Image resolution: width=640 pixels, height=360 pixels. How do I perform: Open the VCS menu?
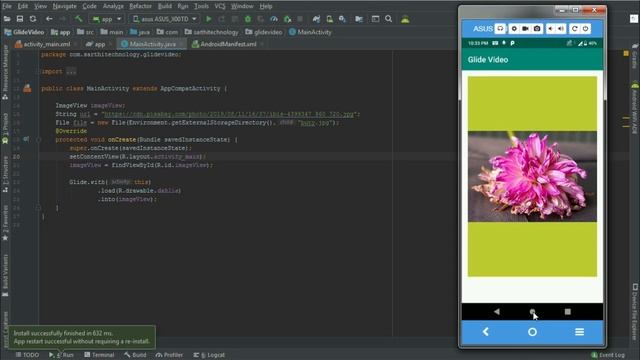[220, 6]
